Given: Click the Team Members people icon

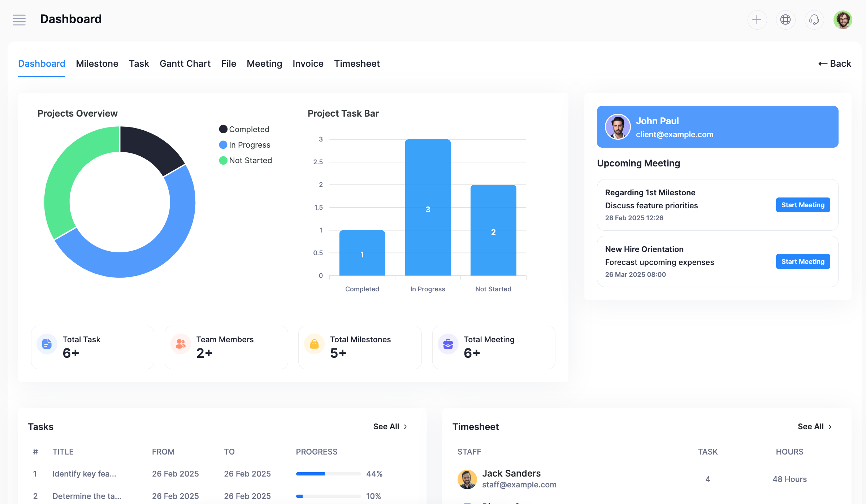Looking at the screenshot, I should [181, 344].
